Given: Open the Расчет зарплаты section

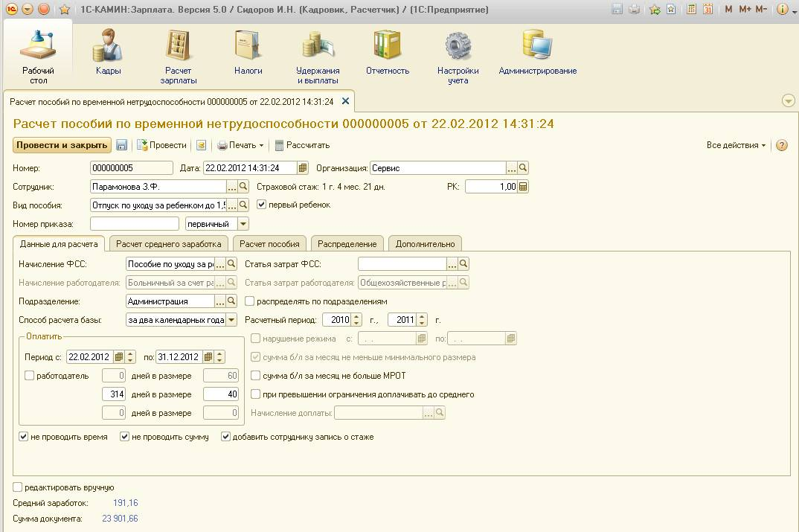Looking at the screenshot, I should [x=178, y=57].
